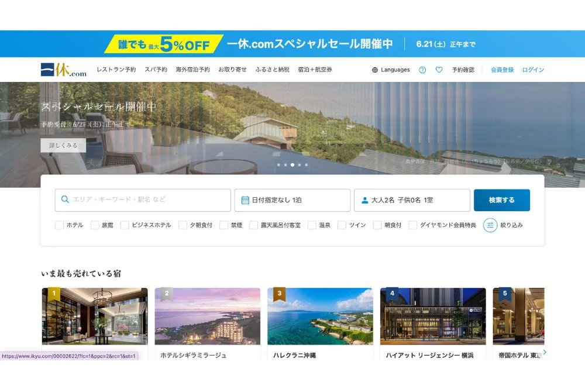Click the 一休.com logo
585x392 pixels.
coord(64,70)
